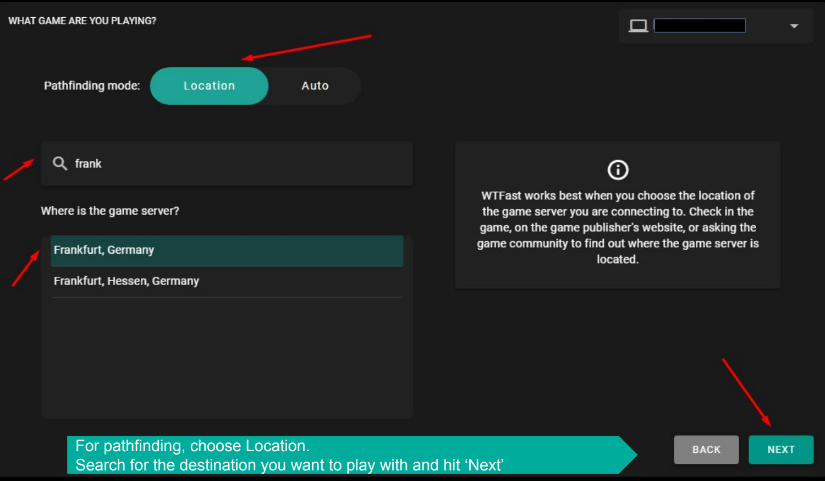Click the search field containing 'frank'
This screenshot has height=481, width=825.
coord(240,163)
